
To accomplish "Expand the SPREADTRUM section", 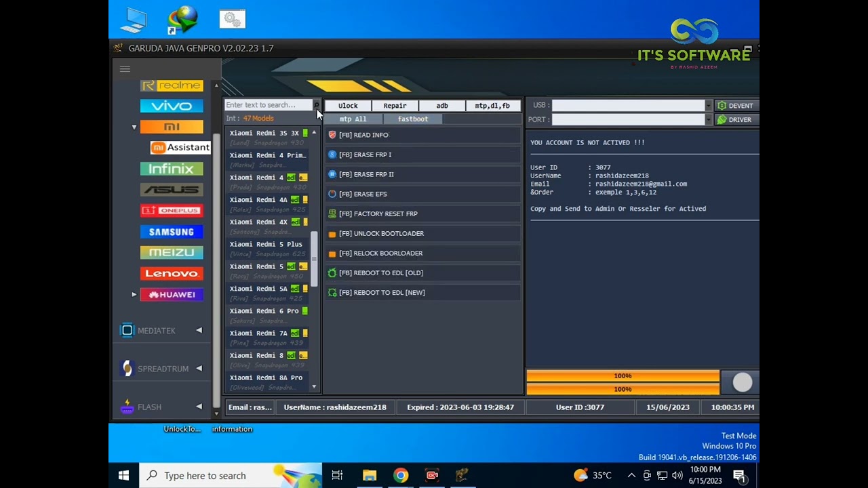I will (x=199, y=368).
